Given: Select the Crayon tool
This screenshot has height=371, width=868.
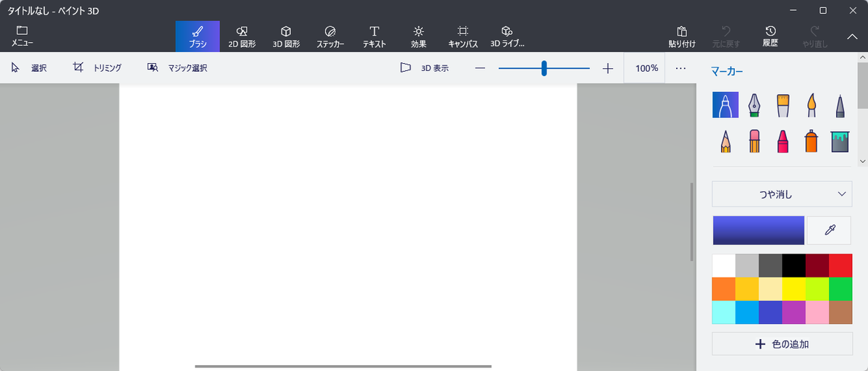Looking at the screenshot, I should [783, 141].
